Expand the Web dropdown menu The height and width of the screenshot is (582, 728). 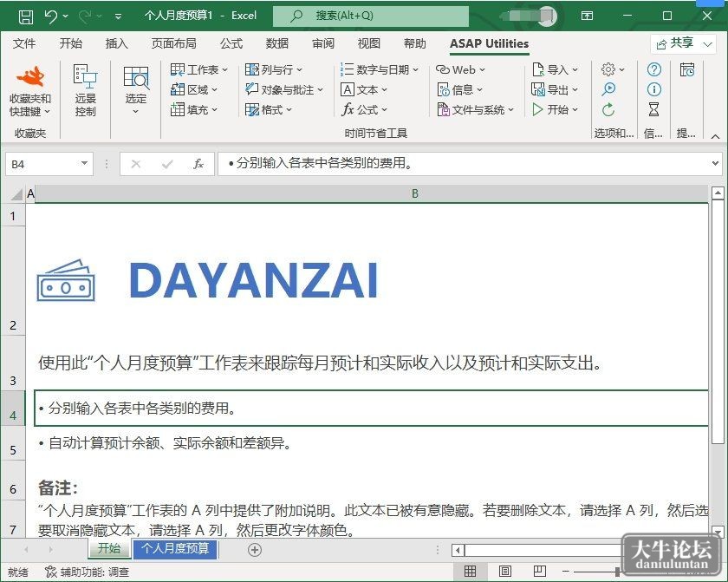[x=460, y=69]
